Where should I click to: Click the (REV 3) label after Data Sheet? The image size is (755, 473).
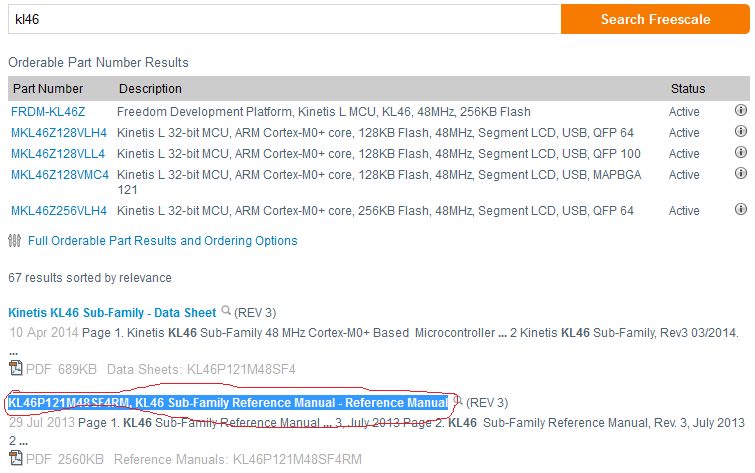point(255,313)
